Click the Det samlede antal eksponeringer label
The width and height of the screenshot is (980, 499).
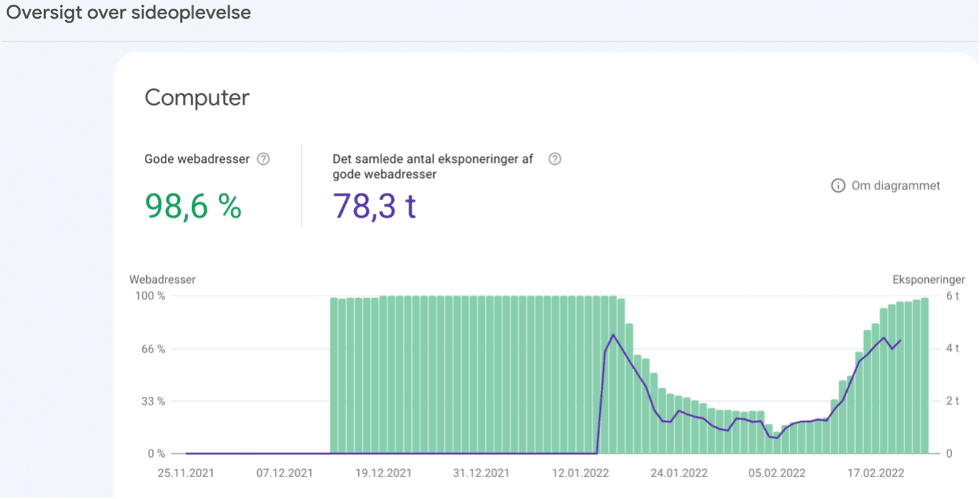433,167
